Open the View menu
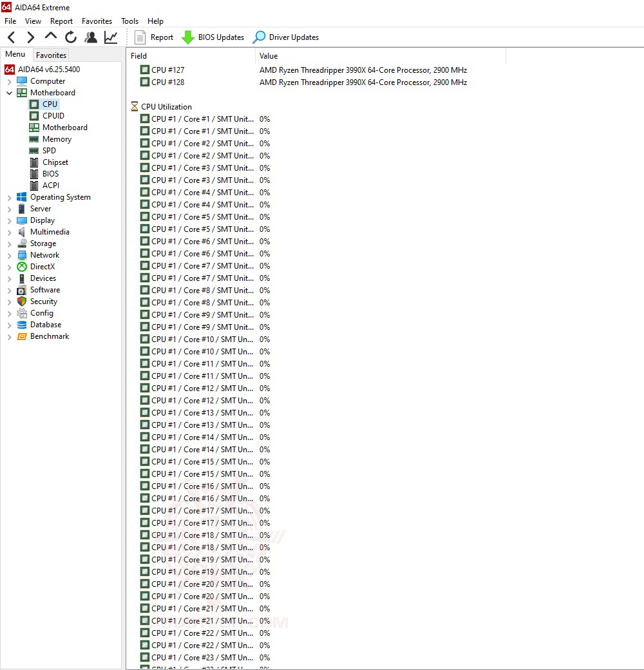 (33, 21)
